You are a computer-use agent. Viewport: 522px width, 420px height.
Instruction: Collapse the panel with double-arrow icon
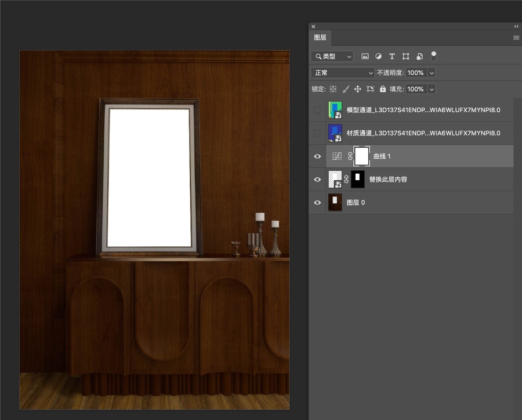[x=516, y=26]
